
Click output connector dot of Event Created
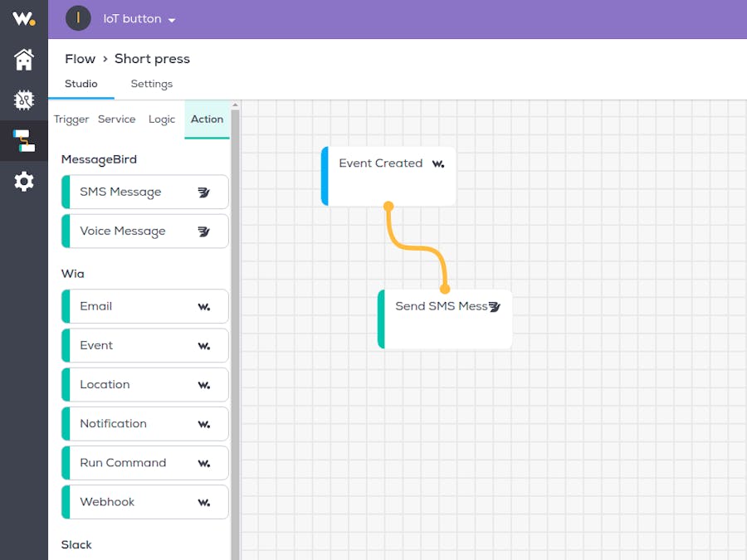click(x=388, y=207)
